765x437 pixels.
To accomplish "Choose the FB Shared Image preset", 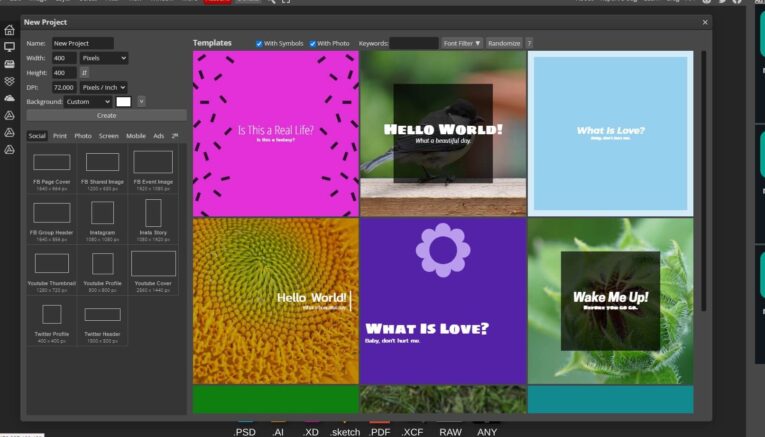I will coord(102,171).
